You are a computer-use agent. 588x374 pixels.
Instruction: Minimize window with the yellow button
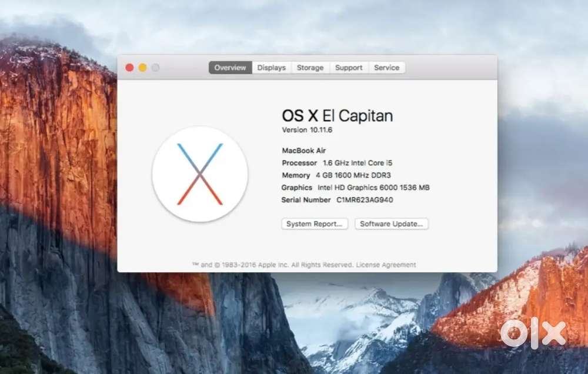[142, 68]
